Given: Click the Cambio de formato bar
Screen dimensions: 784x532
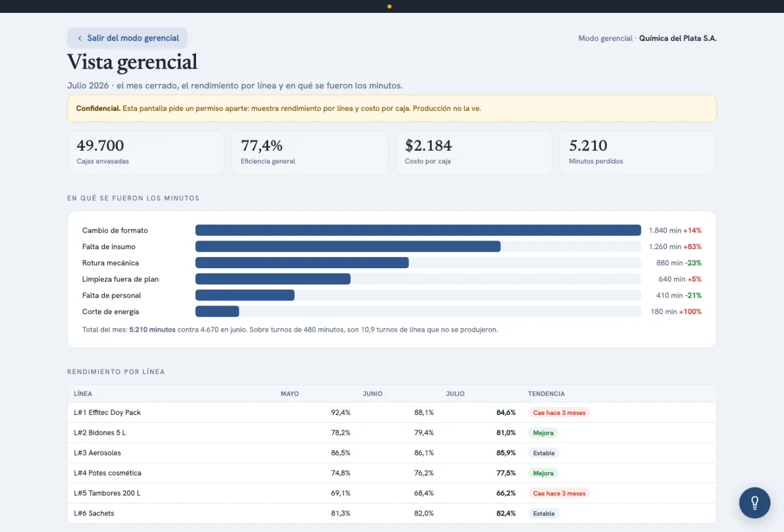Looking at the screenshot, I should point(418,230).
